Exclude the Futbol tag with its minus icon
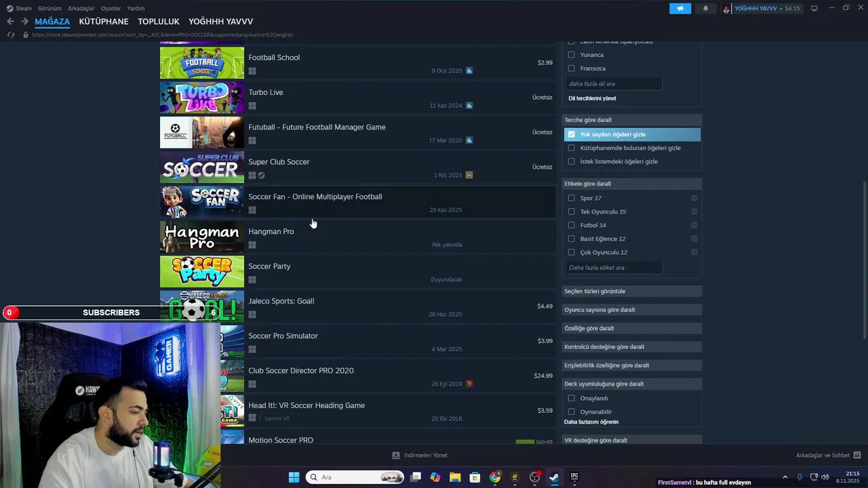Image resolution: width=868 pixels, height=488 pixels. 694,225
